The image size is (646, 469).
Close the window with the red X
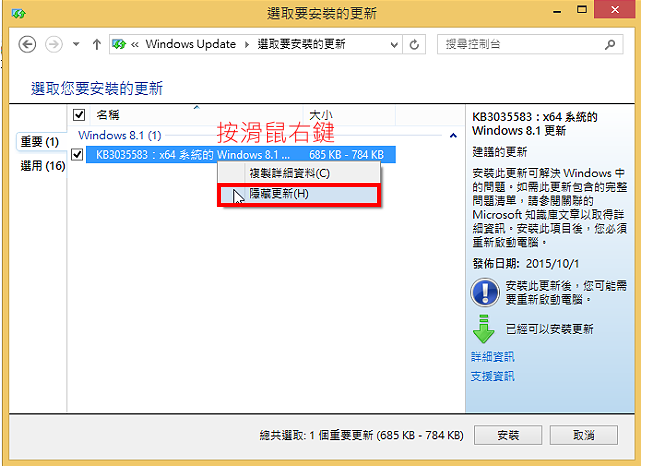[614, 9]
